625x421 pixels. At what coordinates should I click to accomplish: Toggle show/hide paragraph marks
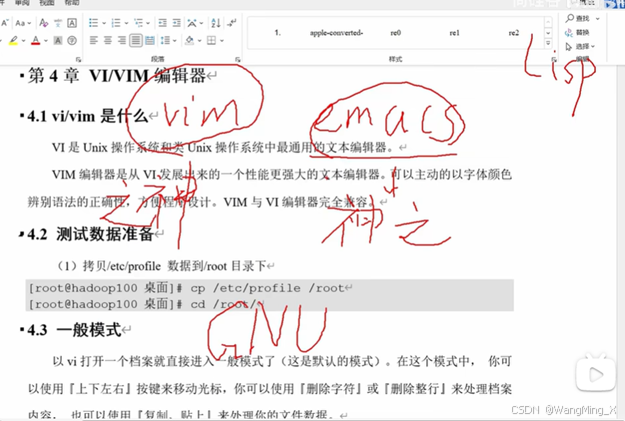coord(232,23)
